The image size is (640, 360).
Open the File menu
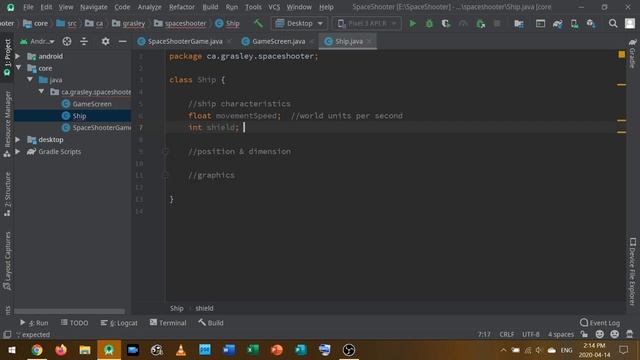[x=28, y=7]
